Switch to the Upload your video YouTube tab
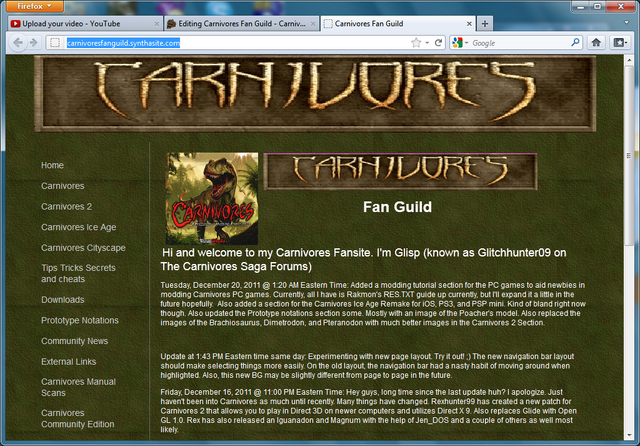640x446 pixels. 85,24
